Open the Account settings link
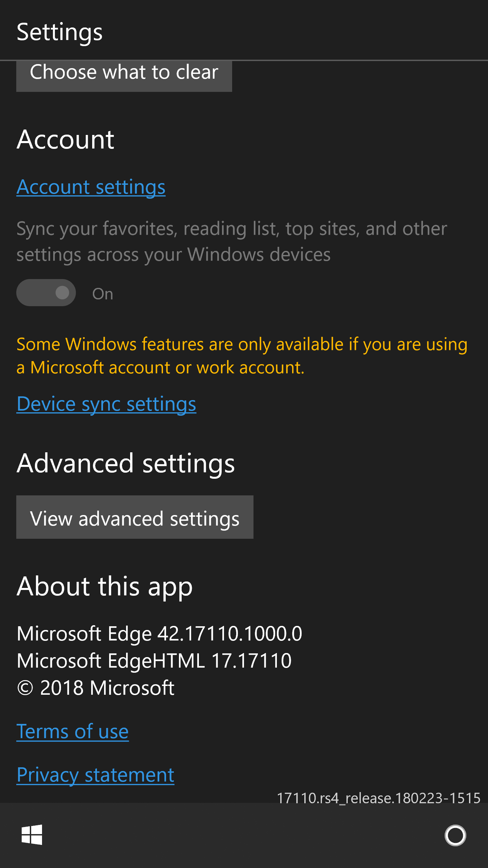The image size is (488, 868). [x=91, y=187]
